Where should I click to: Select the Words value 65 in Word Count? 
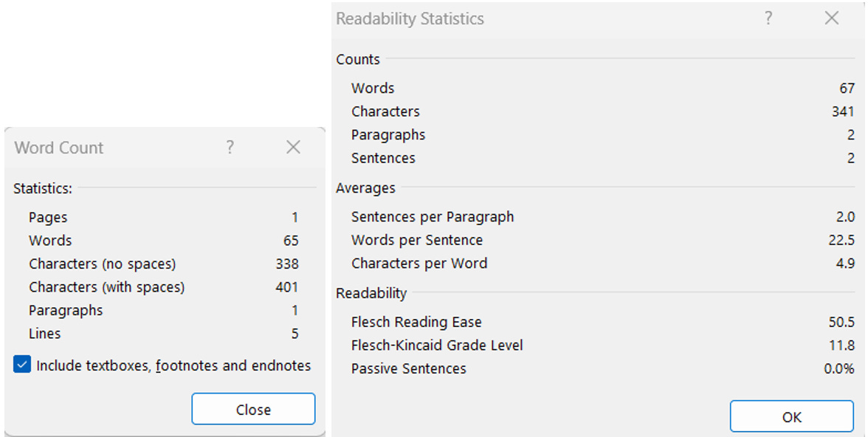(x=291, y=241)
